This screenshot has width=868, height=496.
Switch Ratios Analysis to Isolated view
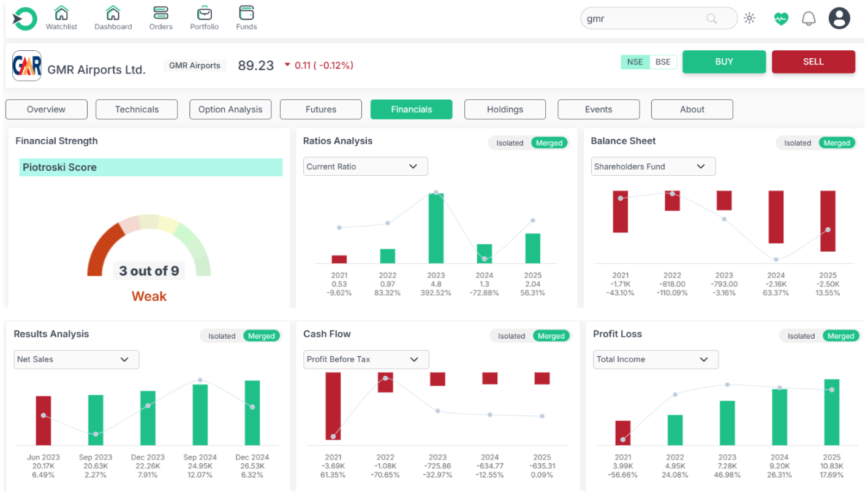point(510,143)
